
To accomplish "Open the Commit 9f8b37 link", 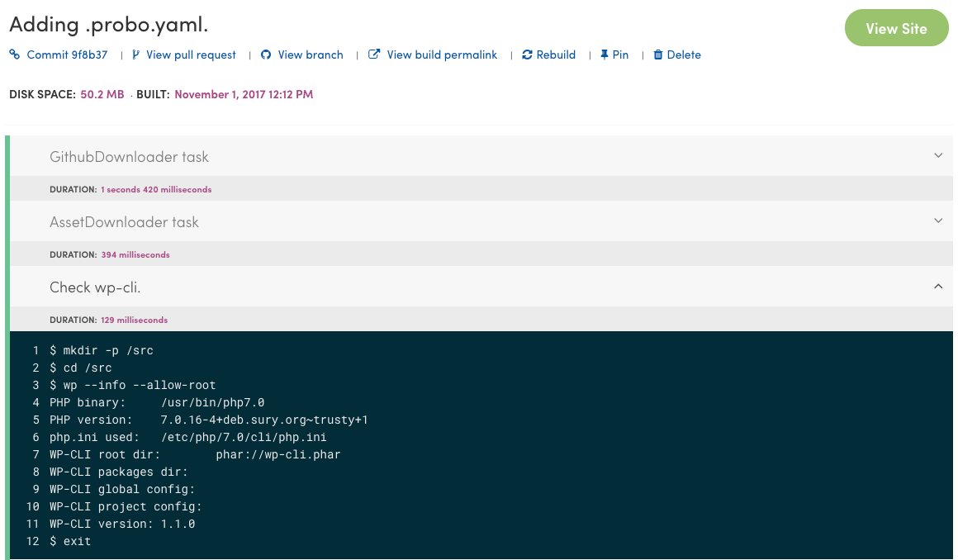I will (66, 55).
